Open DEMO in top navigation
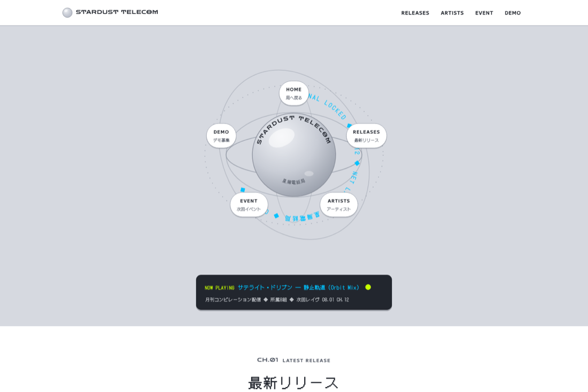This screenshot has width=588, height=392. 512,13
